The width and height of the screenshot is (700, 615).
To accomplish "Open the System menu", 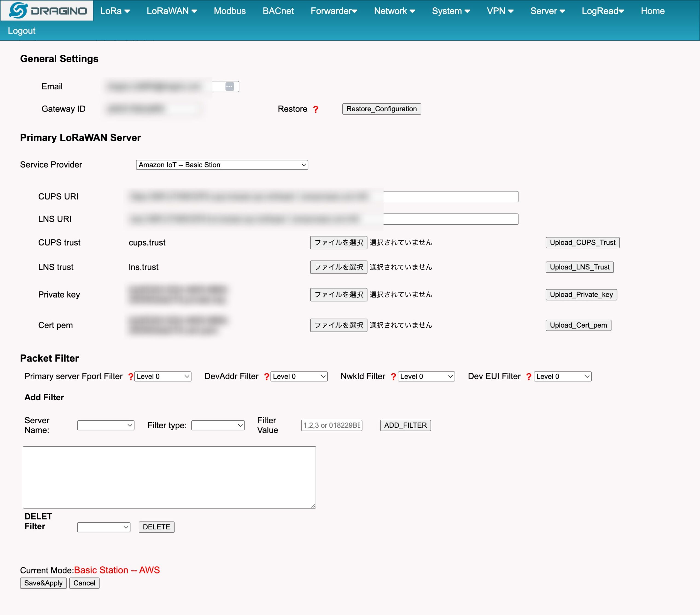I will [451, 11].
